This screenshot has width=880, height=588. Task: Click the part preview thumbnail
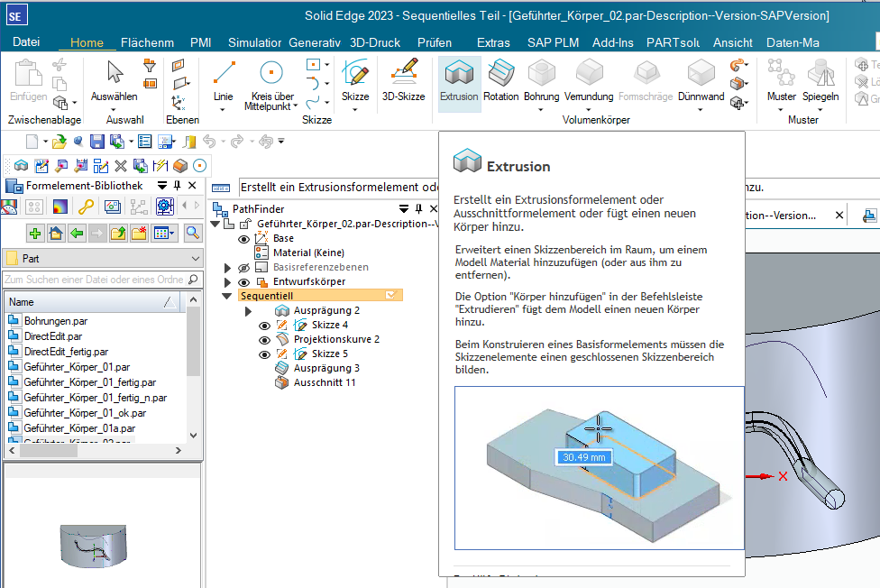[x=94, y=546]
